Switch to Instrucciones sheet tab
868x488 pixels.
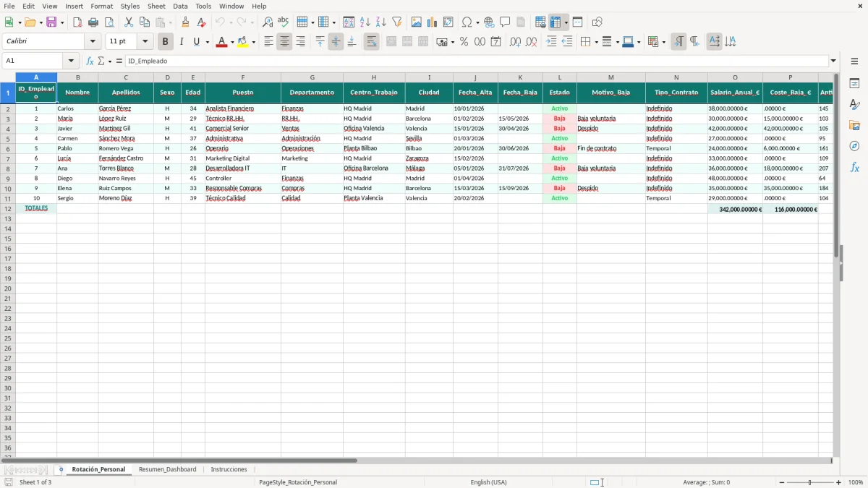pyautogui.click(x=229, y=469)
